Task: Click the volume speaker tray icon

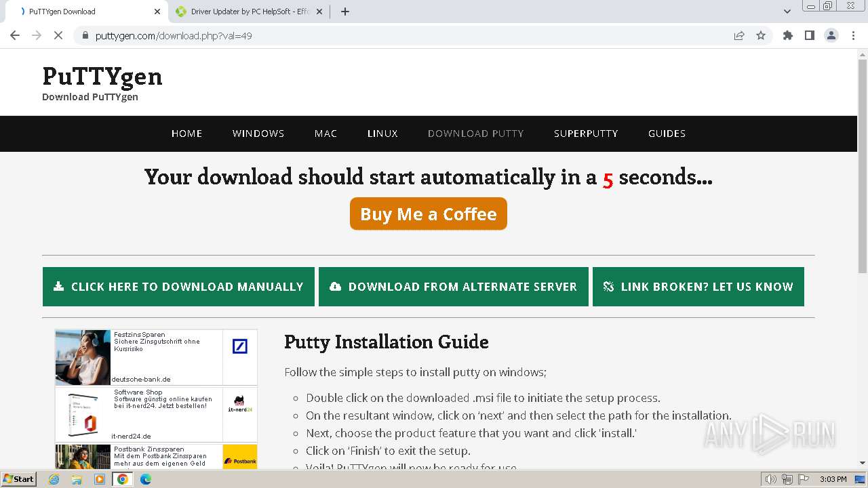Action: tap(771, 479)
